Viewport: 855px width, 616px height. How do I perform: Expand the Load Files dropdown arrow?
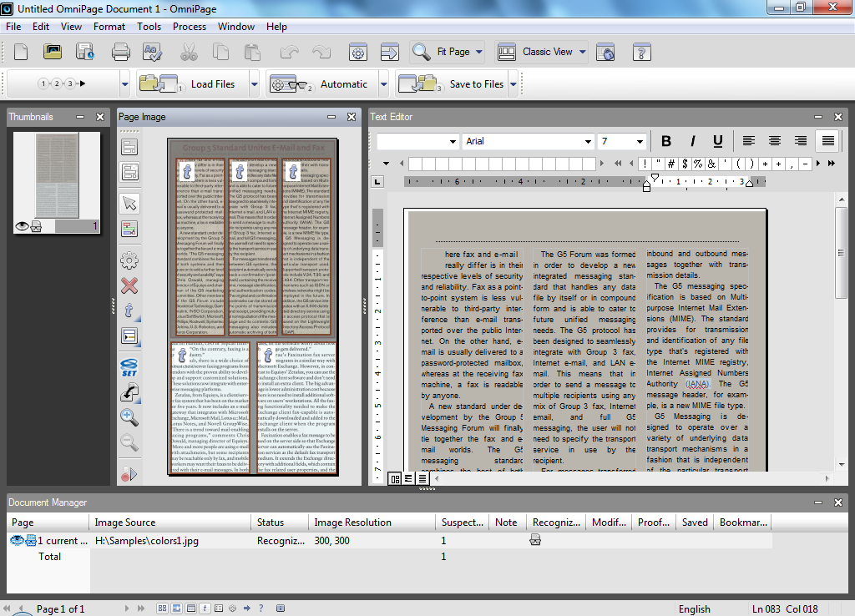click(x=254, y=84)
